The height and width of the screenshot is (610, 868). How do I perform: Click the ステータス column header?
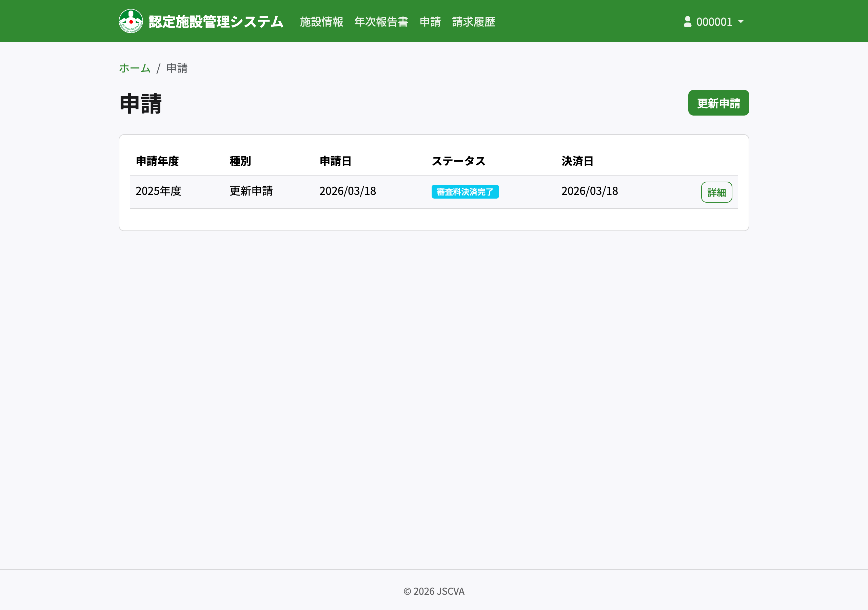click(x=458, y=161)
